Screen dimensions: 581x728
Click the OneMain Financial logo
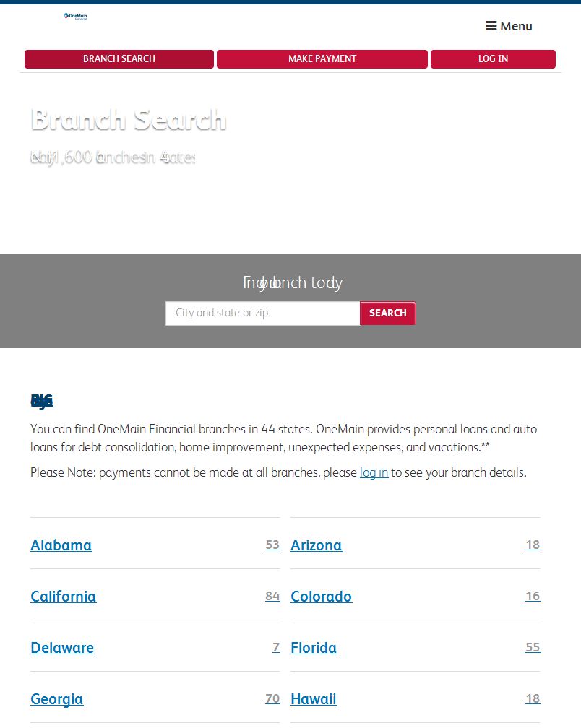(75, 17)
